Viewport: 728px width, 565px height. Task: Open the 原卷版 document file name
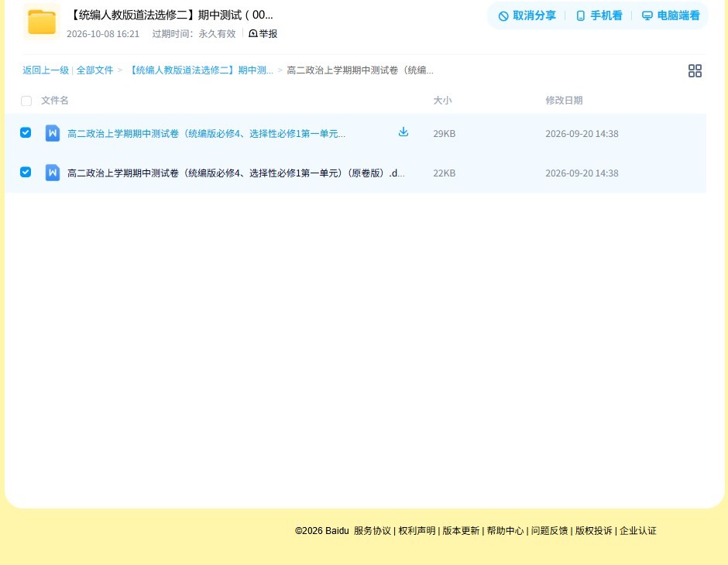coord(236,173)
